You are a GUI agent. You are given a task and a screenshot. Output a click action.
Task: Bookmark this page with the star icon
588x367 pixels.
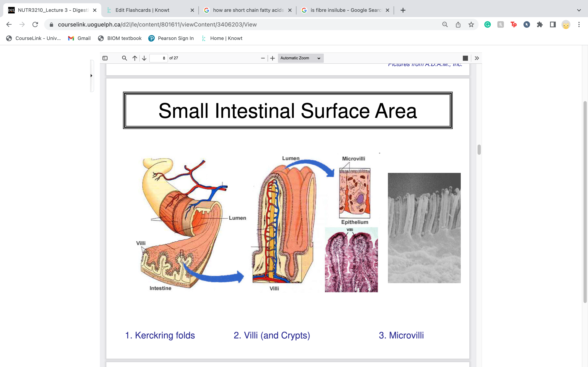click(x=471, y=24)
